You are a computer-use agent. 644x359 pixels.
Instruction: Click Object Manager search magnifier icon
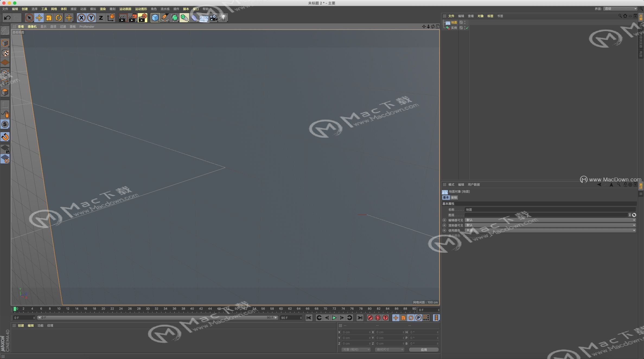(620, 16)
